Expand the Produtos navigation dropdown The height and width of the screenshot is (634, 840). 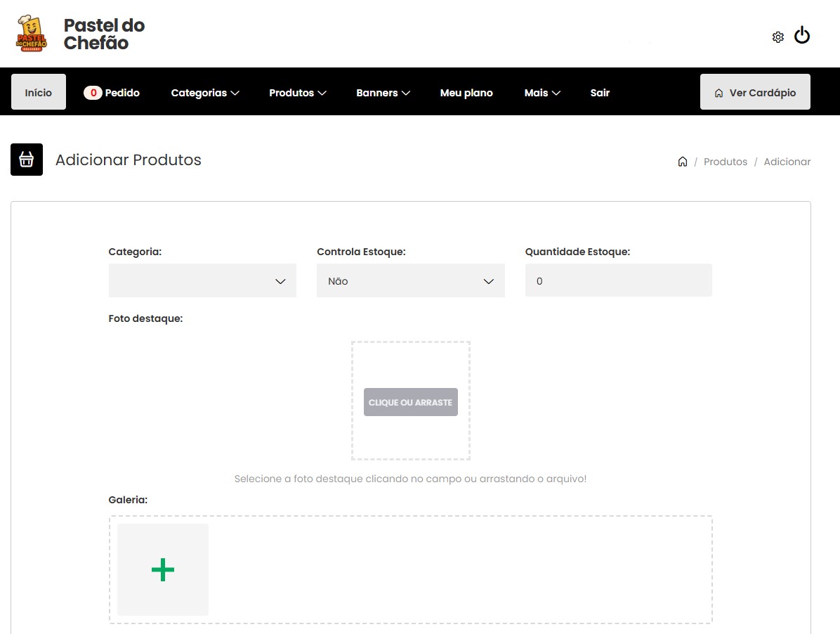(x=298, y=92)
